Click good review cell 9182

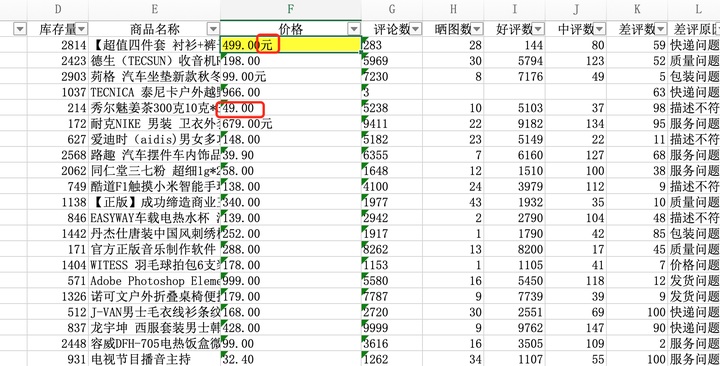tap(515, 123)
